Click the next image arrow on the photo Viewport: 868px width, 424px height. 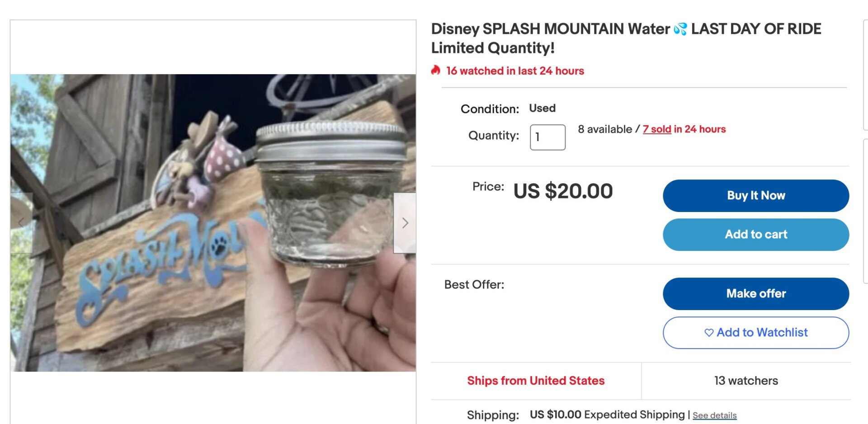[x=405, y=222]
